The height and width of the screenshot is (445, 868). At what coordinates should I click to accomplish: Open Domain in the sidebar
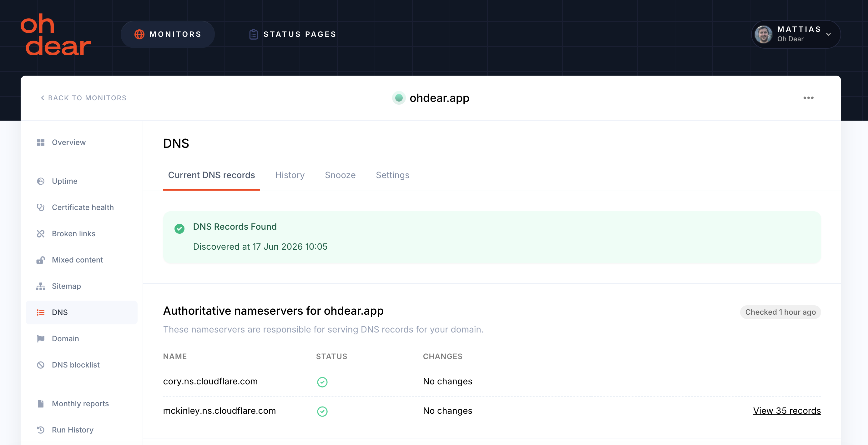click(82, 339)
